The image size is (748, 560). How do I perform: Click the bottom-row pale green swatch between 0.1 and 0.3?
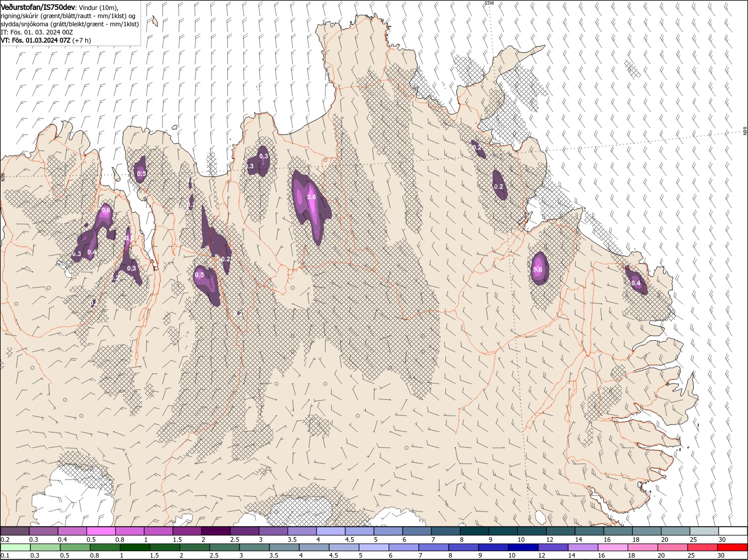(x=15, y=547)
